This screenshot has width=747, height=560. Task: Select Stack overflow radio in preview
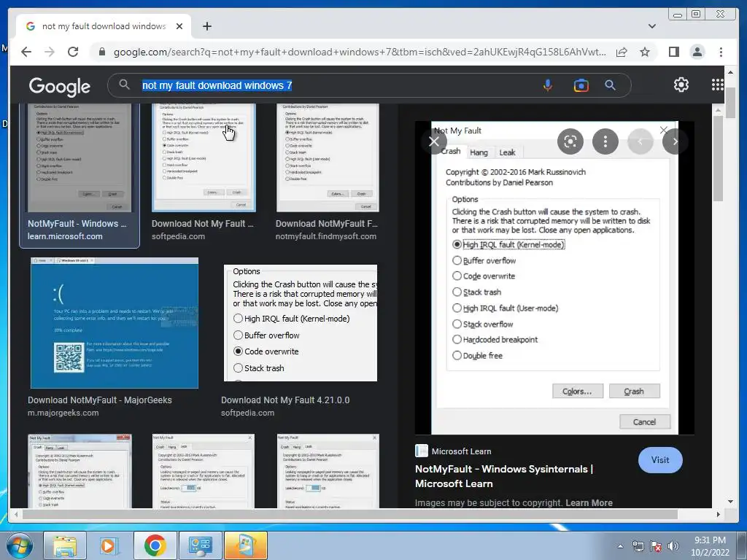(x=457, y=324)
